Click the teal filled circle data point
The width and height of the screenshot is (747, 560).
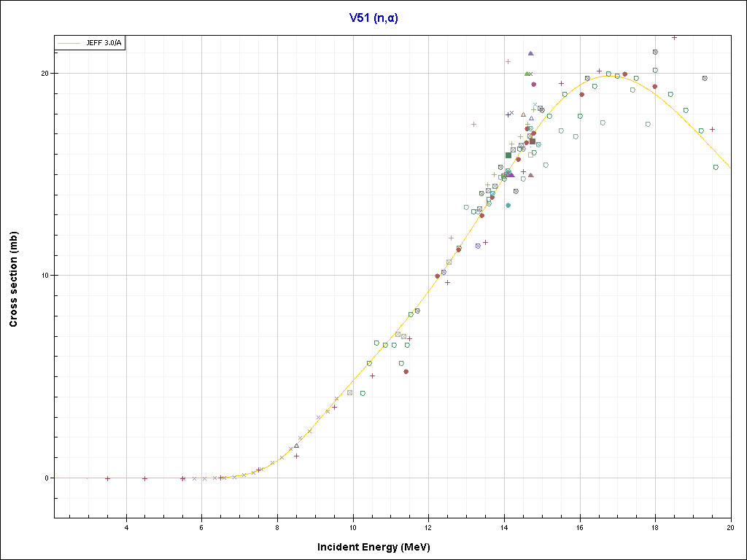coord(508,206)
